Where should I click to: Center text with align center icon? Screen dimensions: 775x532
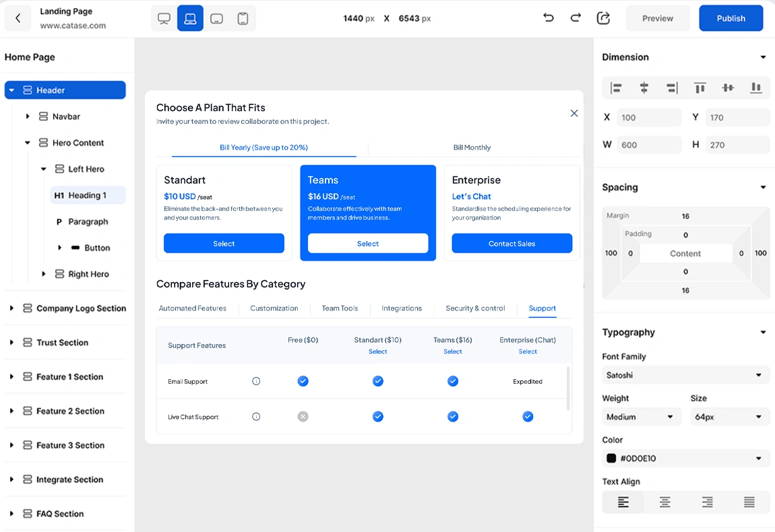click(x=664, y=502)
